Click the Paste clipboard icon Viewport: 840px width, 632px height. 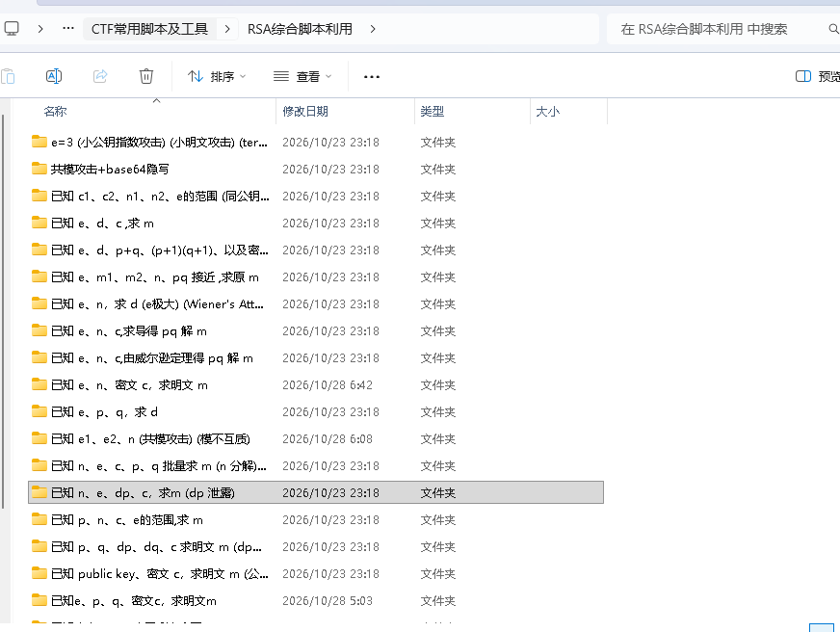pyautogui.click(x=8, y=76)
